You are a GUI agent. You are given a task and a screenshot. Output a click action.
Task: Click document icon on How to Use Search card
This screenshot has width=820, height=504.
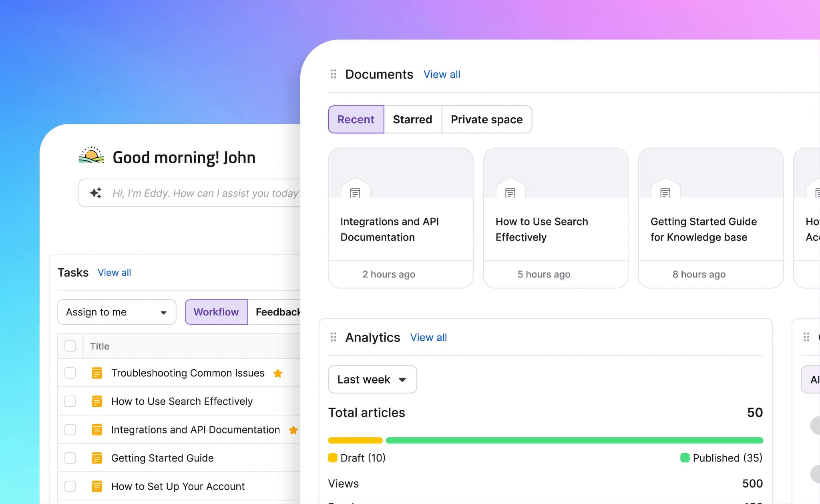pos(510,193)
